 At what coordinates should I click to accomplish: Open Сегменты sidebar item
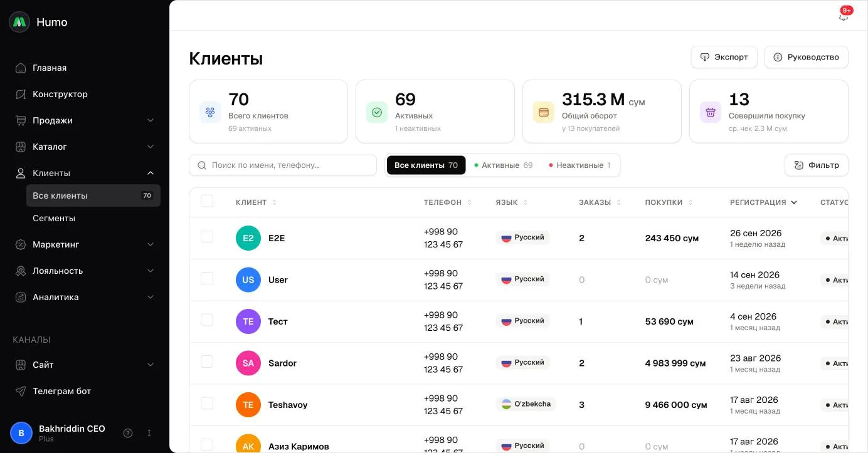pyautogui.click(x=93, y=218)
